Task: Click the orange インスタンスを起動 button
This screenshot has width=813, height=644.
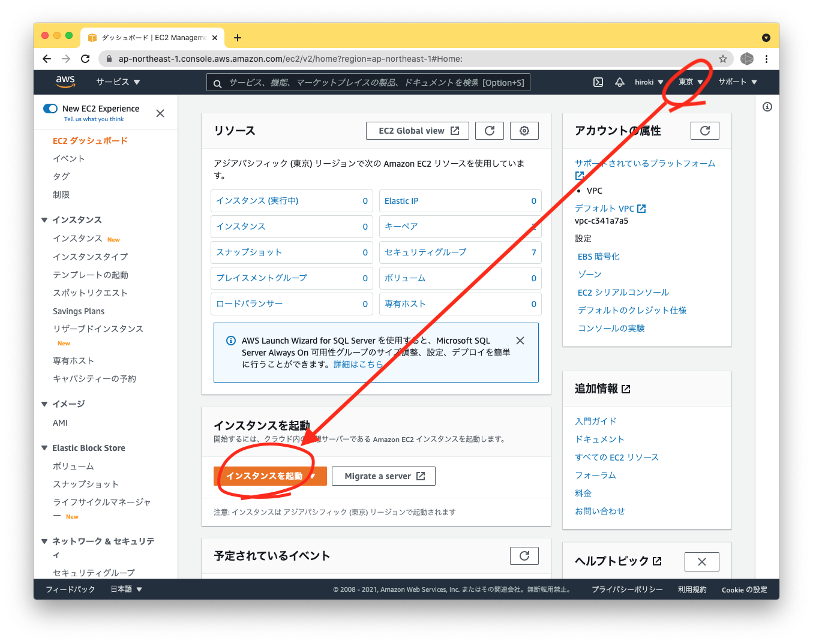Action: point(270,476)
